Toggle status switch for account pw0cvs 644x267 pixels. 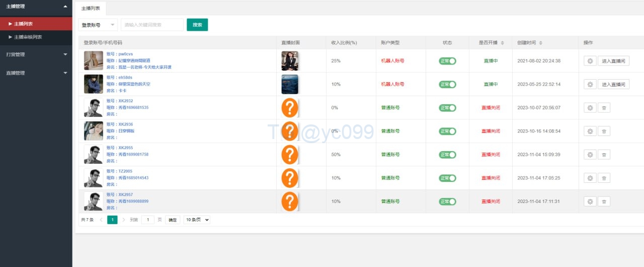coord(447,61)
